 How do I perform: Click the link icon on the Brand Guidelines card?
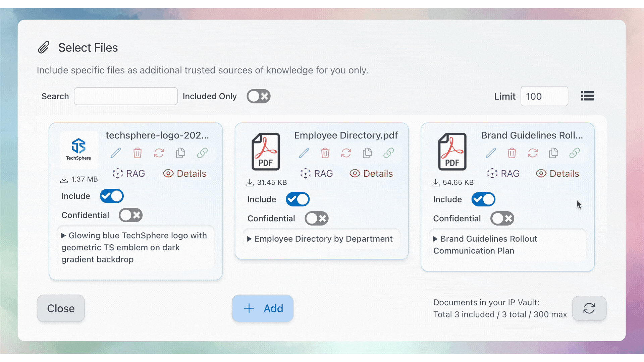point(575,153)
